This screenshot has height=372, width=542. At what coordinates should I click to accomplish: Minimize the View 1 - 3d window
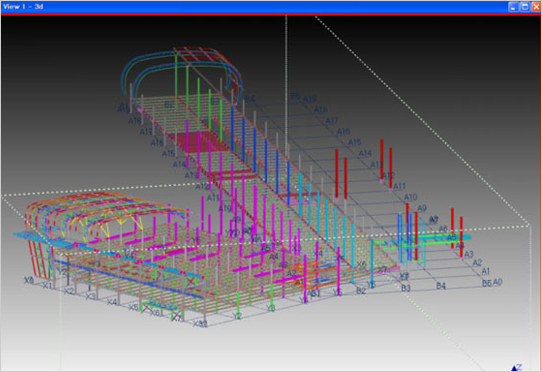(x=513, y=7)
